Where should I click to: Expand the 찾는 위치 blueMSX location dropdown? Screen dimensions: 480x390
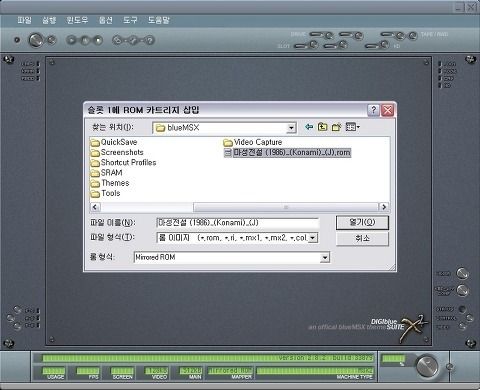(291, 128)
